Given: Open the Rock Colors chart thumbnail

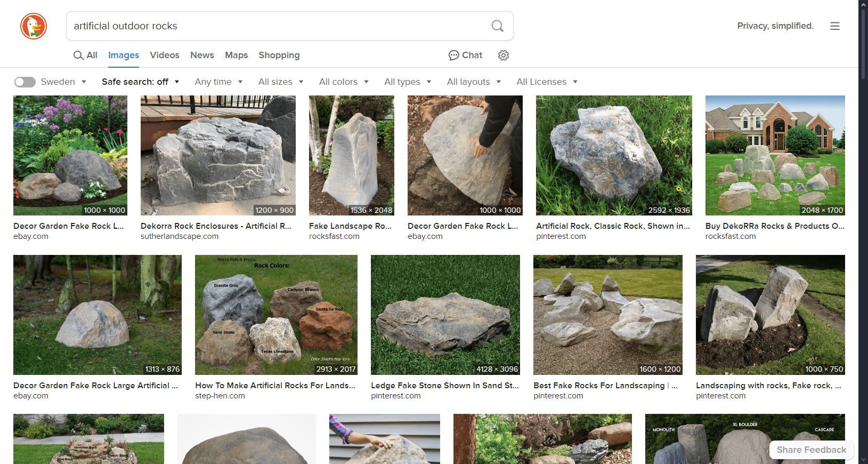Looking at the screenshot, I should point(276,315).
